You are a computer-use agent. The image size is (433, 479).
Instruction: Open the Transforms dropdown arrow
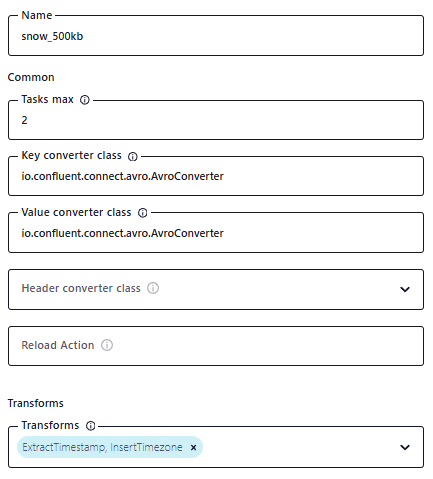coord(405,447)
